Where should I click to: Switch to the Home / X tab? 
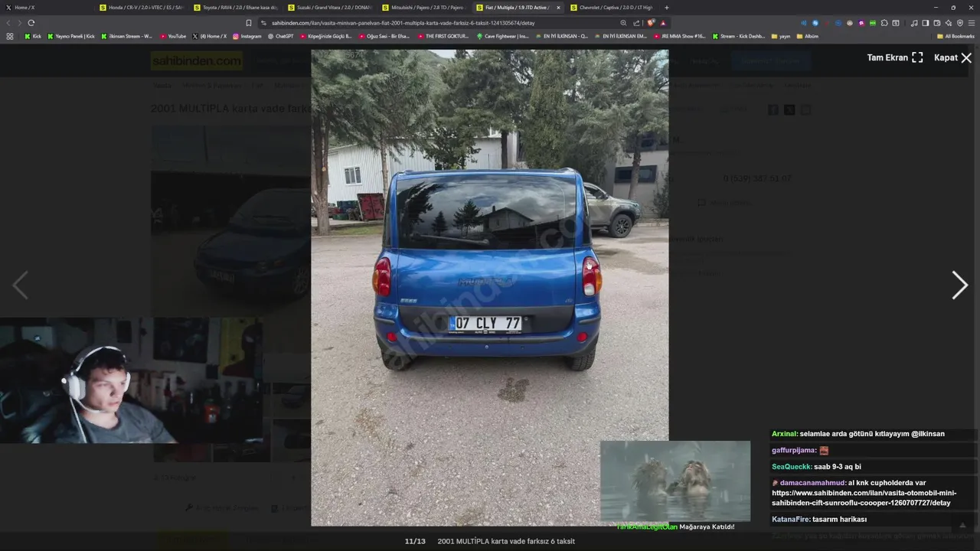pos(46,7)
